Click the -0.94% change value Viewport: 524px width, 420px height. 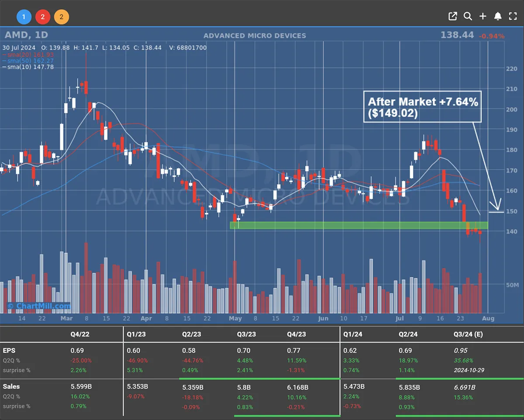[x=492, y=36]
